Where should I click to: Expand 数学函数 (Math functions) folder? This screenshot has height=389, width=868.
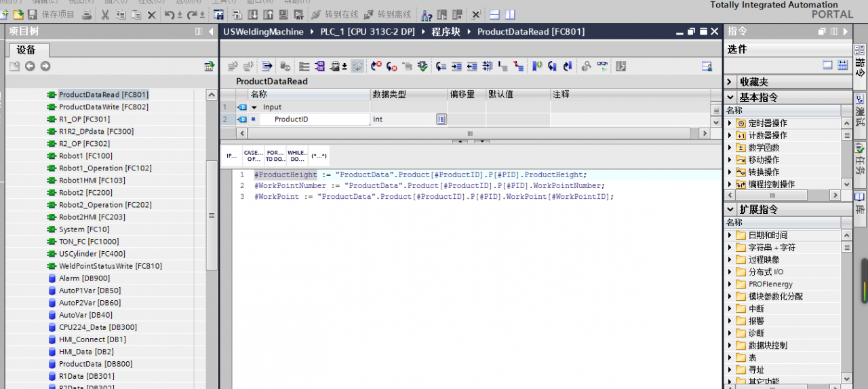pyautogui.click(x=730, y=147)
